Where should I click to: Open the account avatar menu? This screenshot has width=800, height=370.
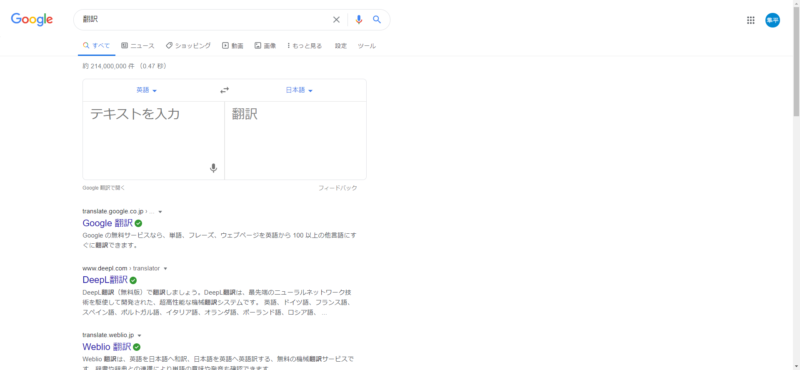point(772,20)
